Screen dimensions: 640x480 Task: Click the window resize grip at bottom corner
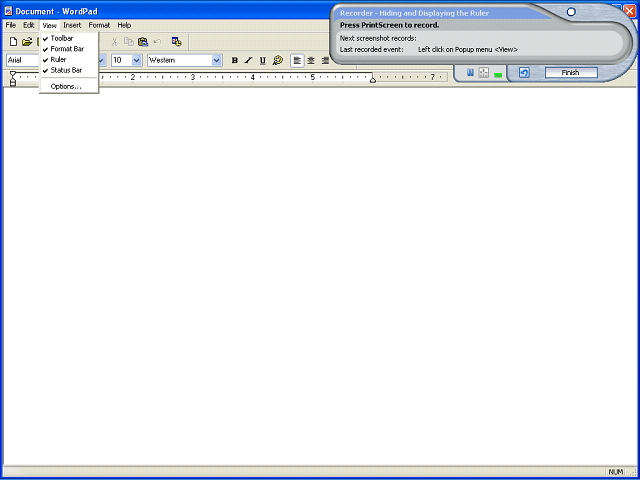pos(633,472)
